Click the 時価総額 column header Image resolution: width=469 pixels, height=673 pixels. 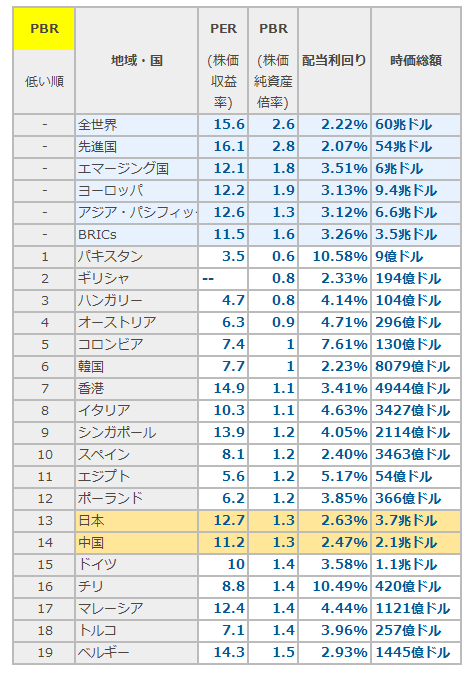[416, 61]
